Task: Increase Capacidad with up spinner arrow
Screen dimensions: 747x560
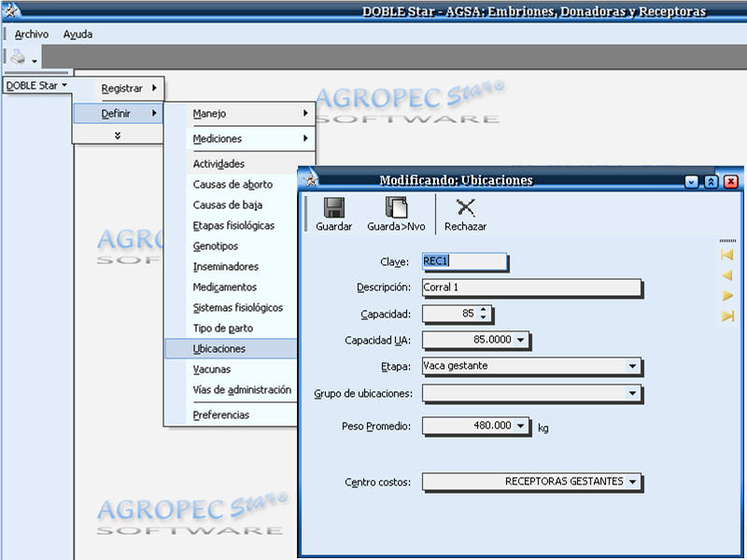Action: tap(483, 310)
